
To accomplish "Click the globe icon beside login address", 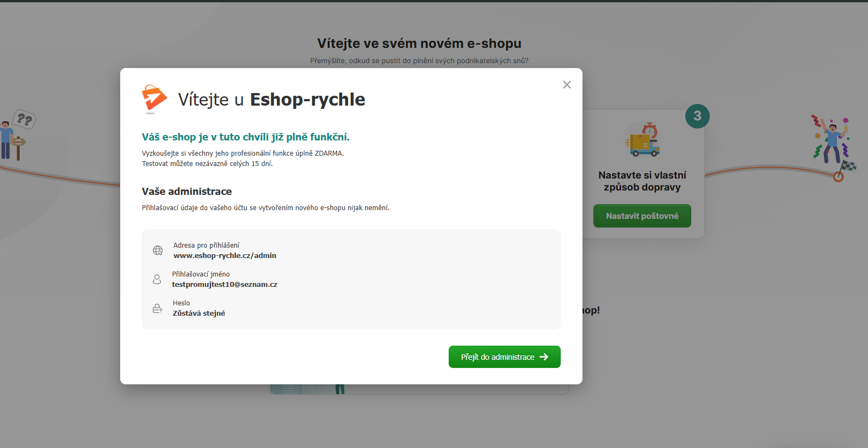I will tap(158, 250).
